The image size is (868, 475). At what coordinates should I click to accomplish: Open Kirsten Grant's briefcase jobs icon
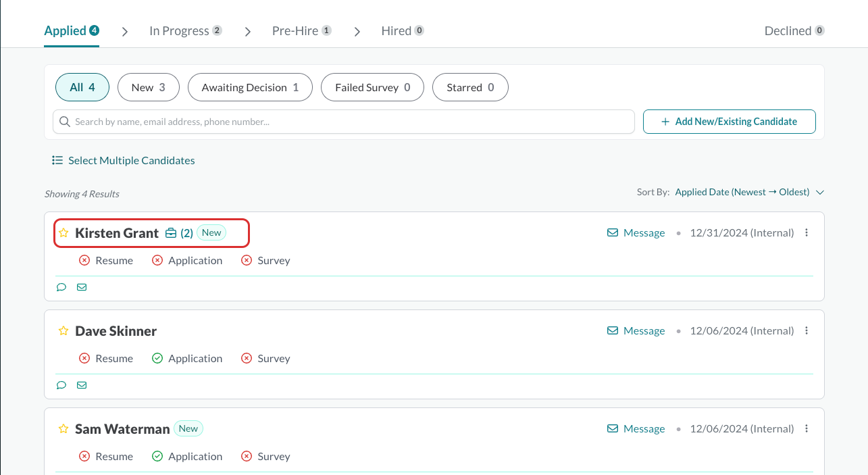click(171, 233)
